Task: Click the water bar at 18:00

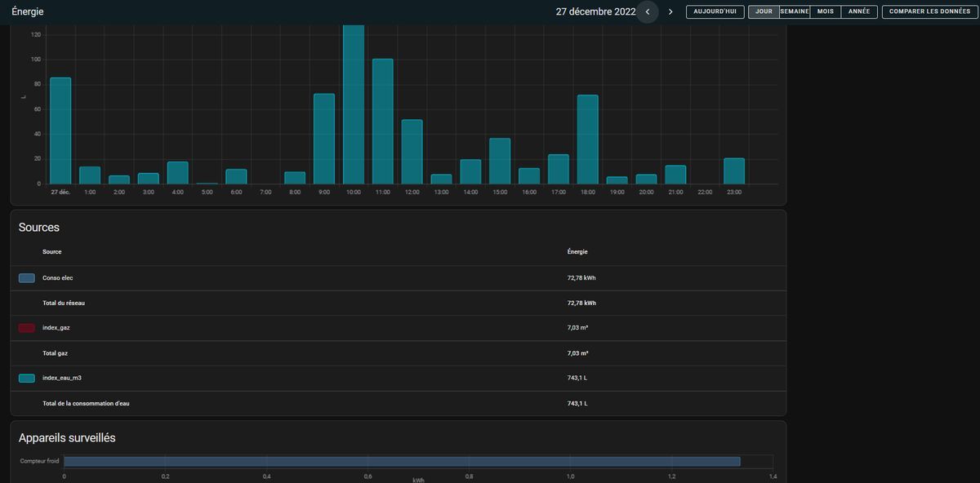Action: [588, 140]
